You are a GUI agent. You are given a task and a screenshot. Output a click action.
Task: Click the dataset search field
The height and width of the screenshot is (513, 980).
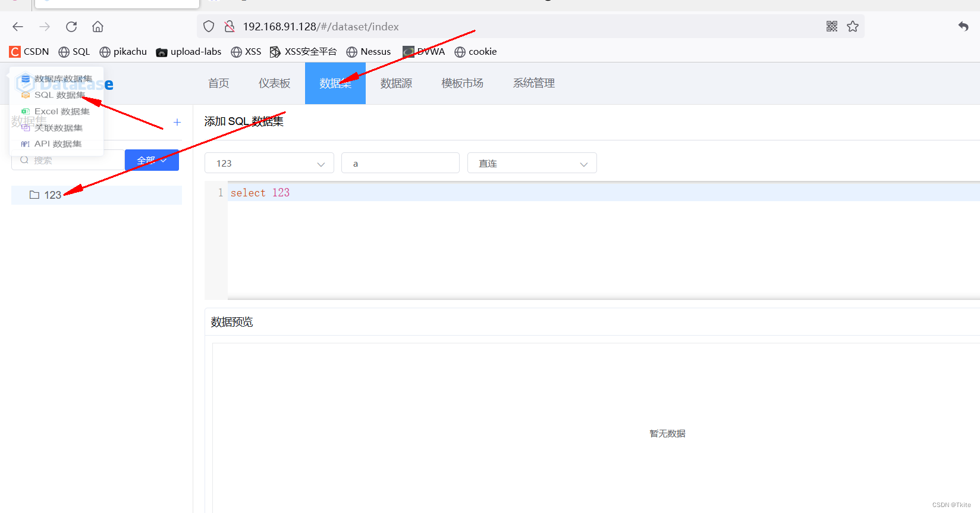(68, 160)
